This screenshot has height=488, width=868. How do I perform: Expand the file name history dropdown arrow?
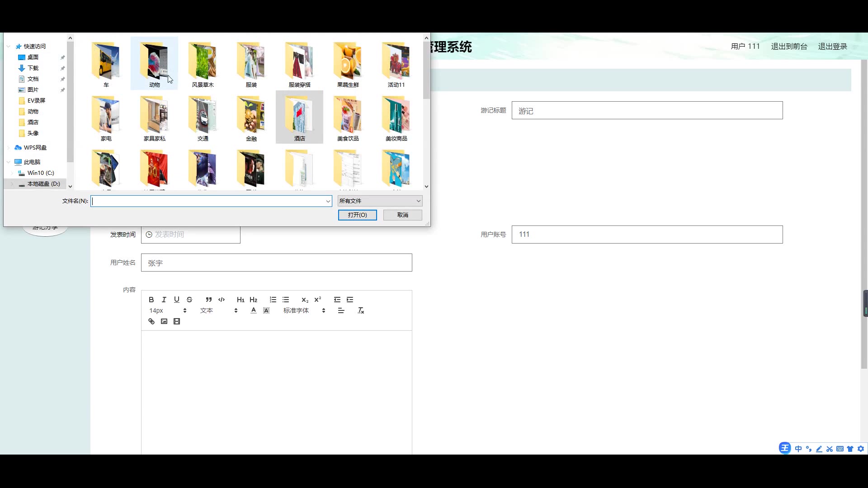[328, 201]
